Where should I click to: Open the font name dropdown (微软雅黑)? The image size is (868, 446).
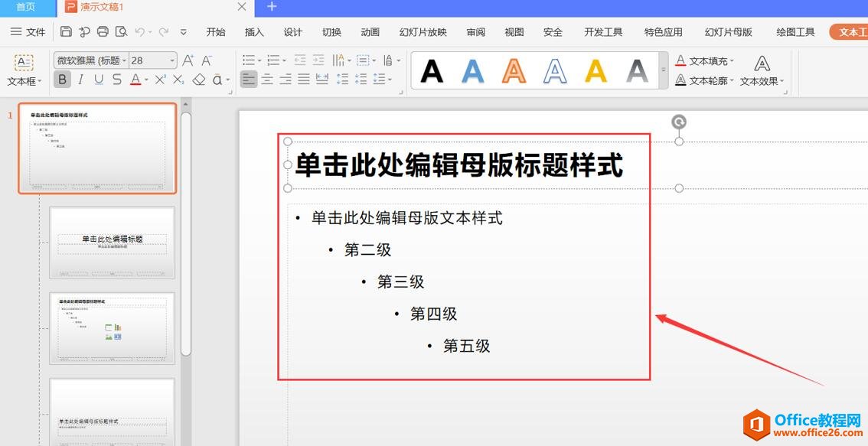click(x=125, y=60)
